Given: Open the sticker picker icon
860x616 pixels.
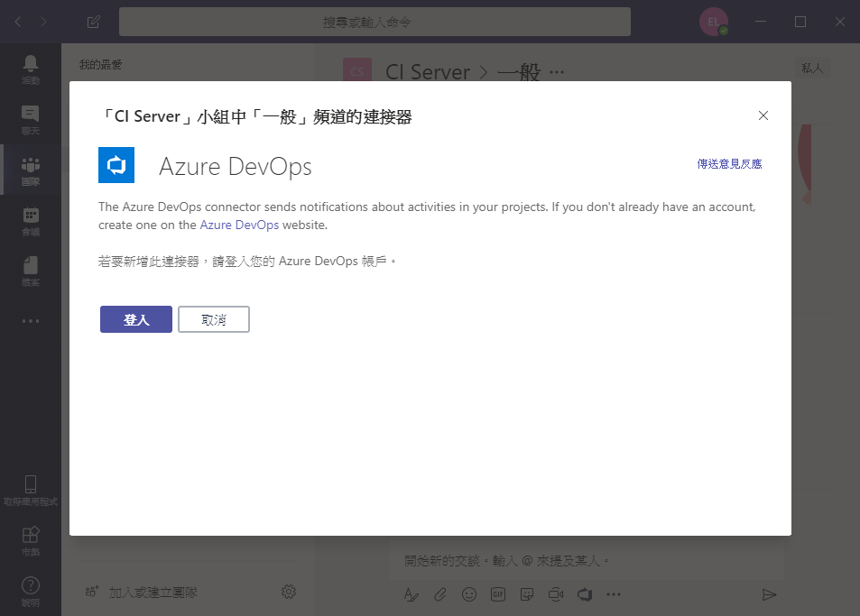Looking at the screenshot, I should coord(526,594).
